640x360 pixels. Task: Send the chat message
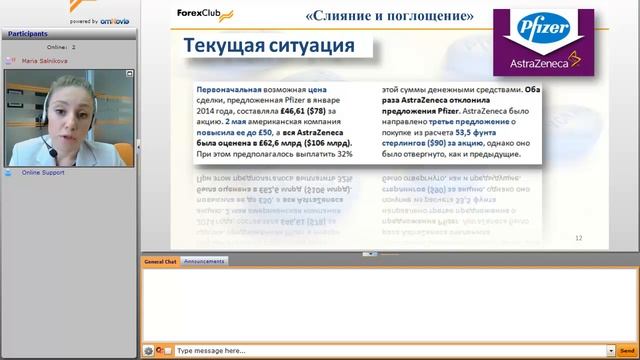coord(627,351)
